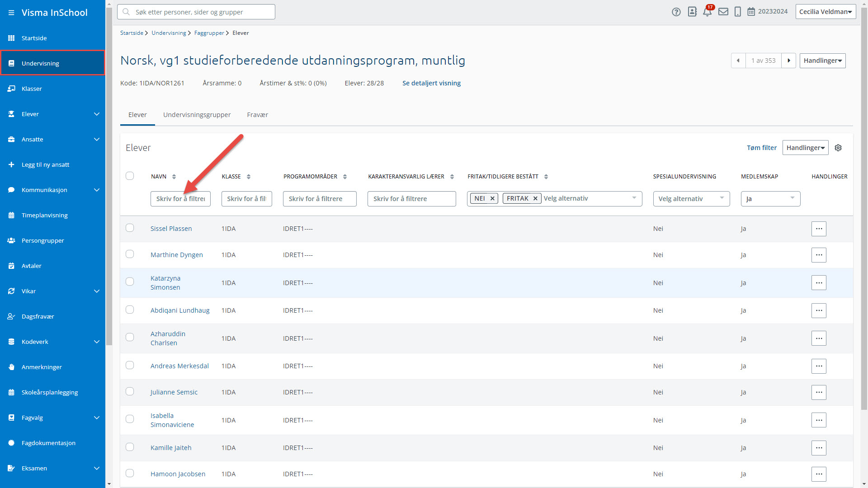Open Startside in sidebar
The height and width of the screenshot is (488, 868).
coord(53,38)
